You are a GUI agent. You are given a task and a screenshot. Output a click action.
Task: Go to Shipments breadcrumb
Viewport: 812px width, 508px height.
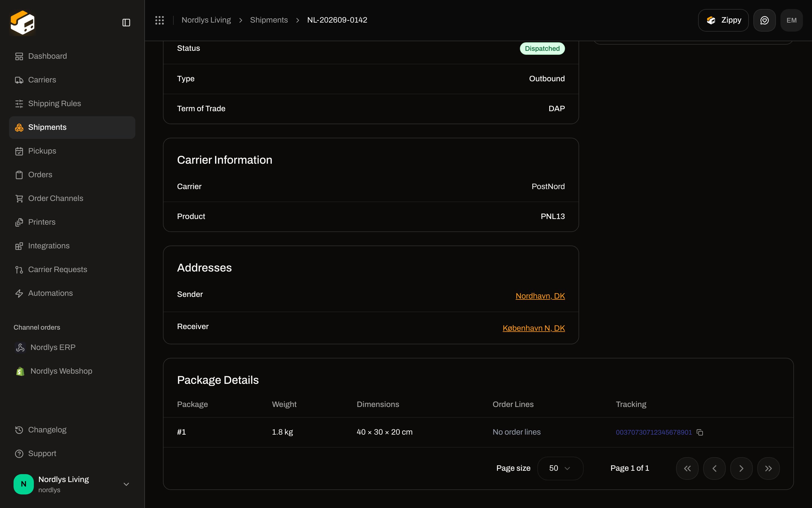click(x=269, y=20)
